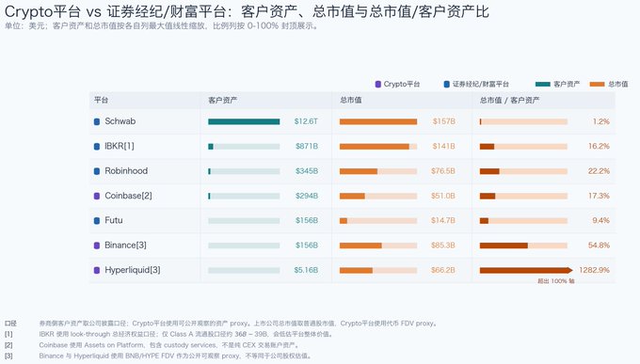Click the Crypto平台 legend label
640x364 pixels.
coord(402,84)
